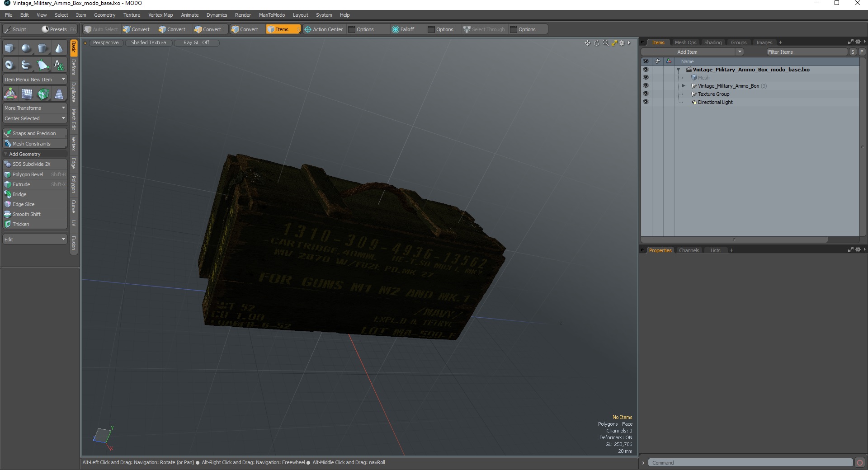Open Item Menu: New Item dropdown
The width and height of the screenshot is (868, 470).
click(35, 80)
